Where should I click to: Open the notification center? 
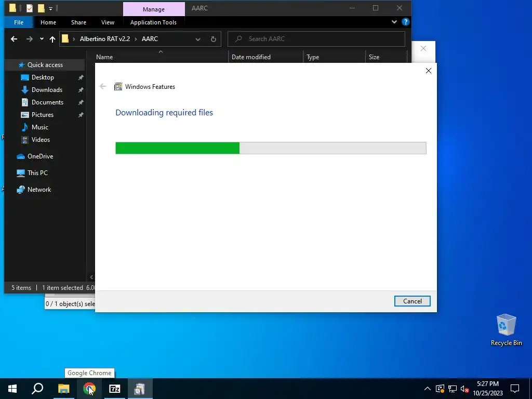tap(515, 389)
